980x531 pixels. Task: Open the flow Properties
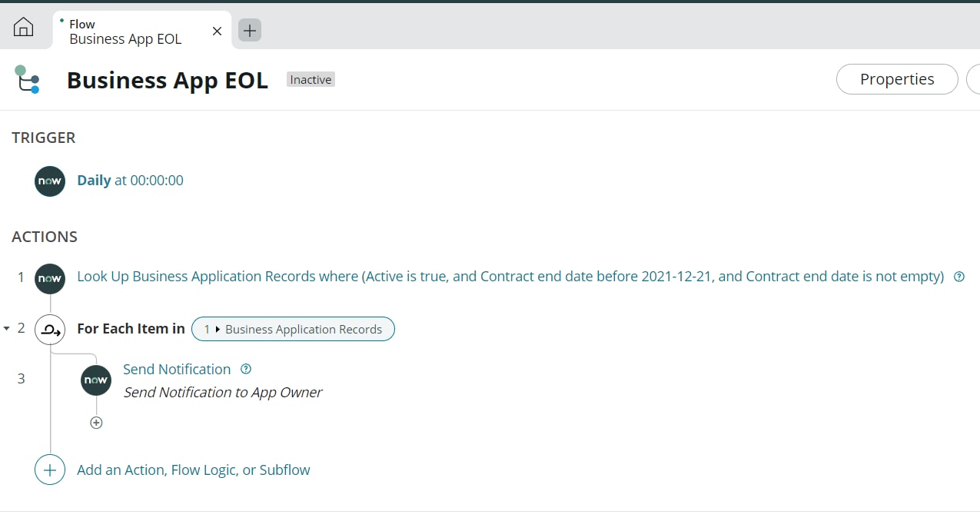[x=896, y=79]
